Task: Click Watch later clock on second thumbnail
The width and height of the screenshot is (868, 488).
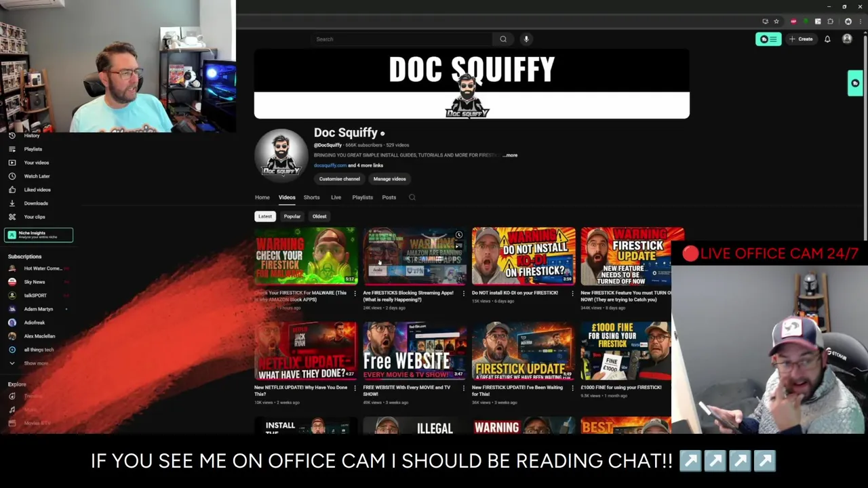Action: (459, 235)
